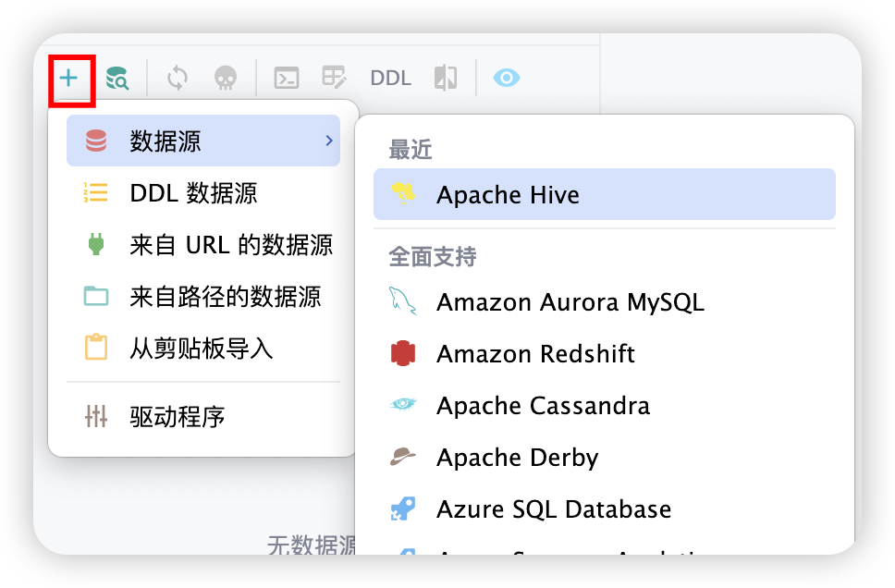Click the compare structures icon

pyautogui.click(x=446, y=78)
